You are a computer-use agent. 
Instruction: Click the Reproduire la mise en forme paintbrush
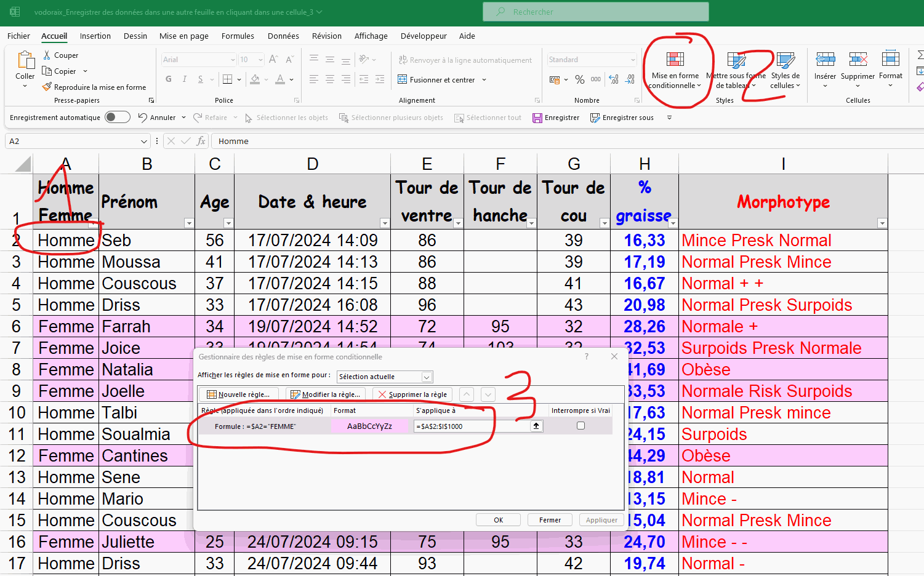tap(47, 87)
